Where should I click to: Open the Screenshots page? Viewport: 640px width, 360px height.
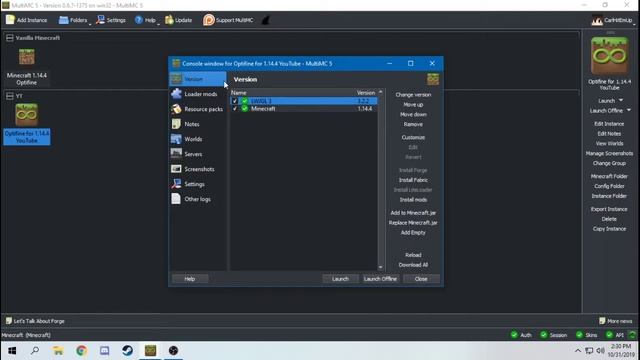(198, 169)
